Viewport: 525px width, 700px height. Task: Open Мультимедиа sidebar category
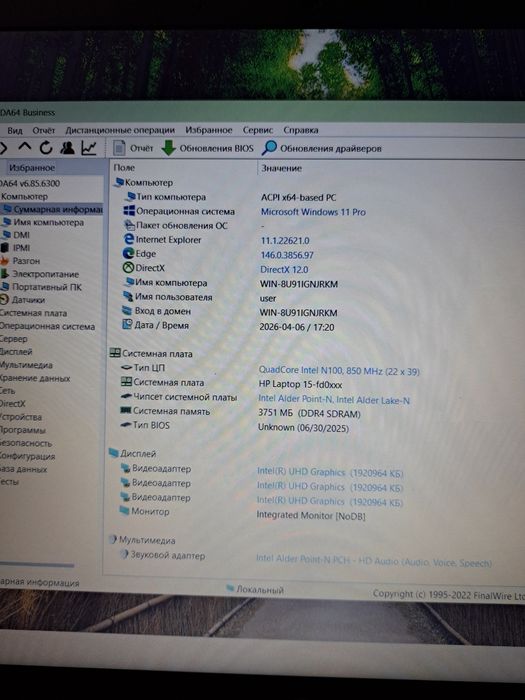(26, 365)
